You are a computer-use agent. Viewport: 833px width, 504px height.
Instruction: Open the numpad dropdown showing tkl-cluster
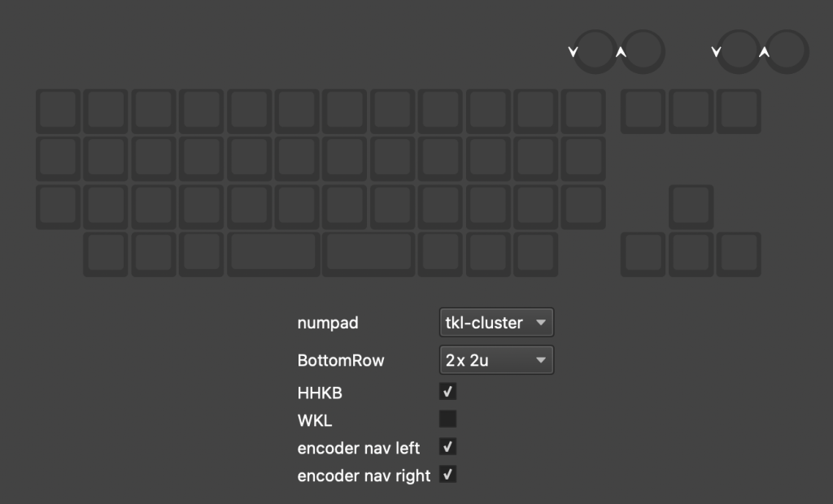pos(495,323)
